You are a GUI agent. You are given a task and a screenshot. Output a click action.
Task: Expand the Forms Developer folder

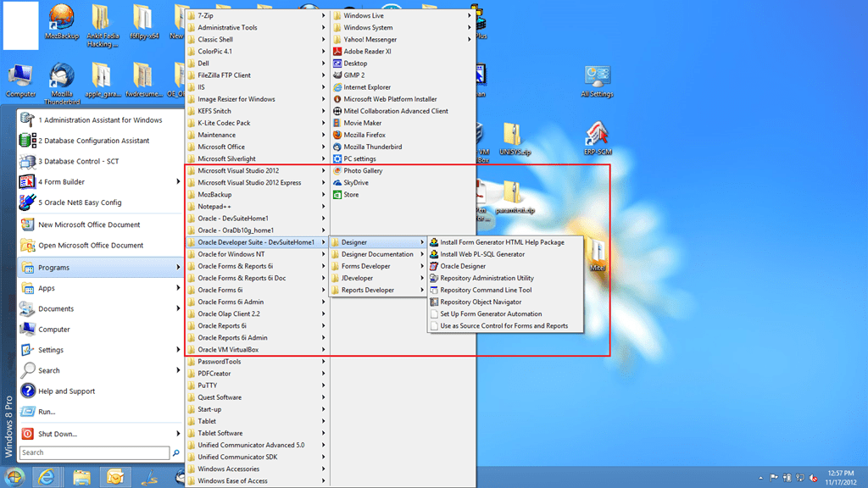pyautogui.click(x=378, y=266)
